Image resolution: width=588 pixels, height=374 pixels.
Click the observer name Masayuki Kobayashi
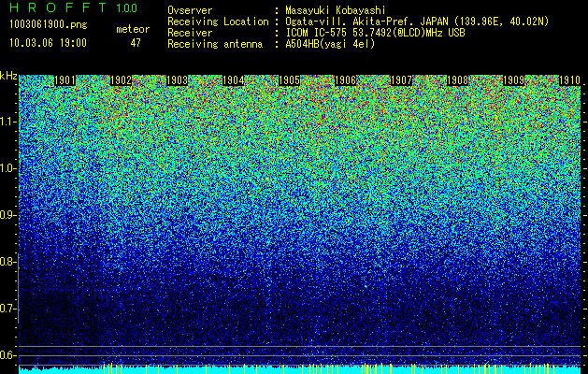tap(336, 10)
